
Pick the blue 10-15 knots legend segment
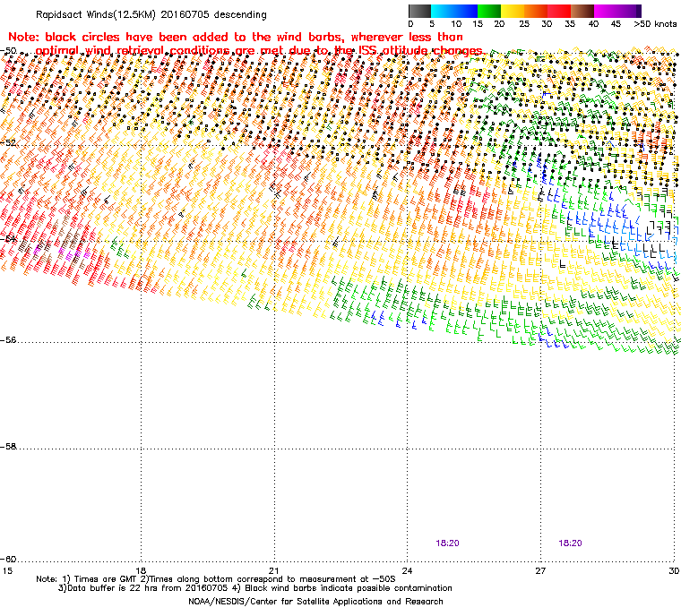pyautogui.click(x=466, y=11)
